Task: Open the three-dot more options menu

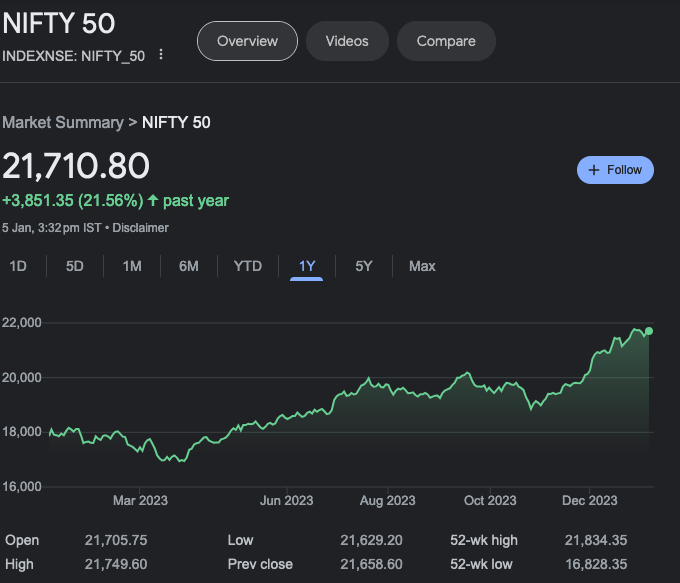Action: tap(161, 55)
